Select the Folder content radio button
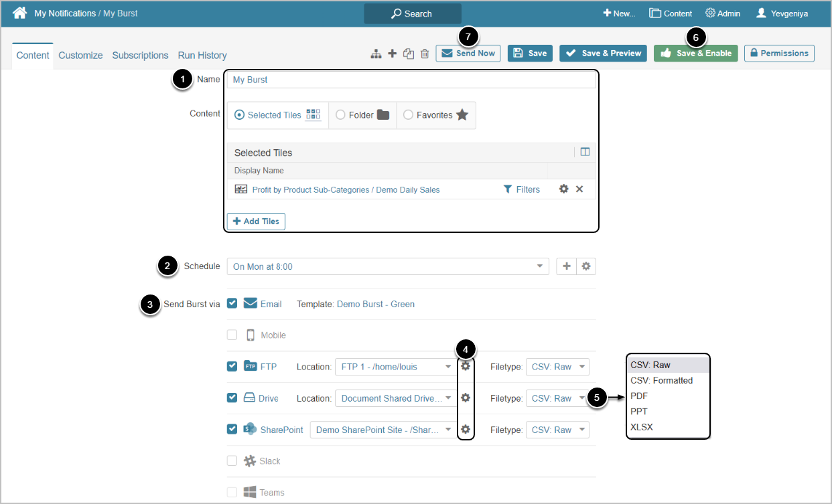This screenshot has width=832, height=504. (340, 115)
